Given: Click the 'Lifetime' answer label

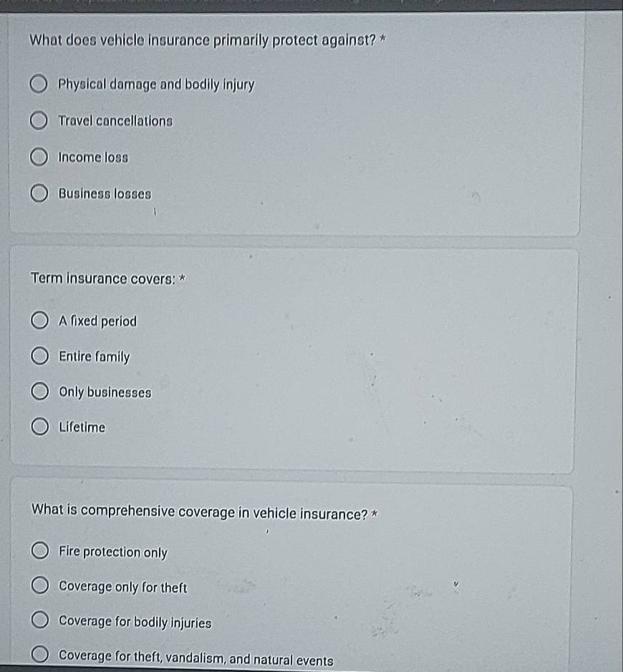Looking at the screenshot, I should [x=82, y=427].
